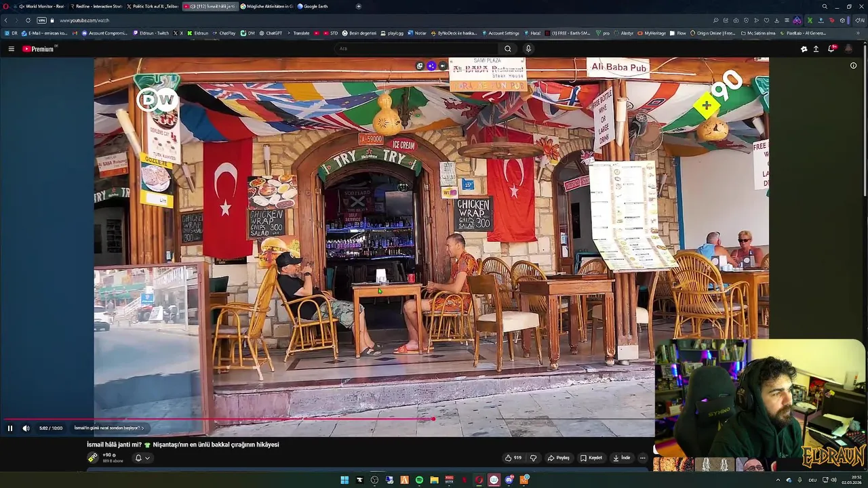
Task: Click the pink pop-out video icon atop player
Action: [431, 66]
